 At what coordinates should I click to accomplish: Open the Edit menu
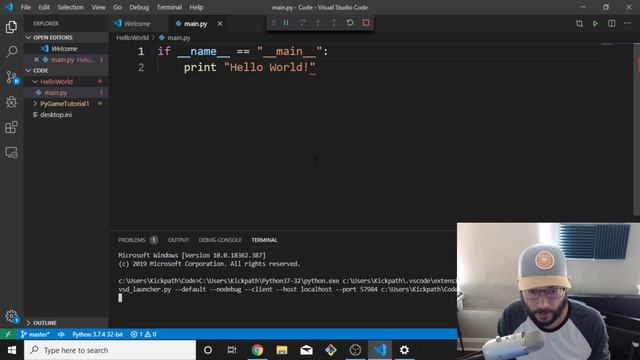(44, 7)
